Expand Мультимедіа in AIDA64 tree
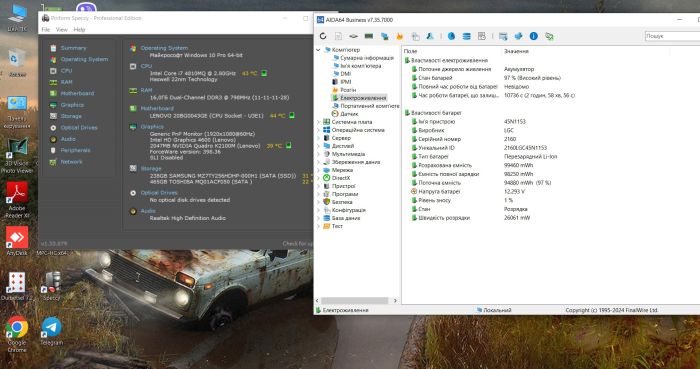The height and width of the screenshot is (369, 700). pos(318,154)
